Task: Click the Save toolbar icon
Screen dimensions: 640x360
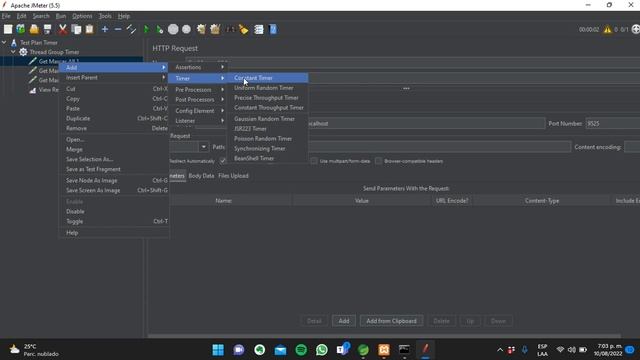Action: coord(47,29)
